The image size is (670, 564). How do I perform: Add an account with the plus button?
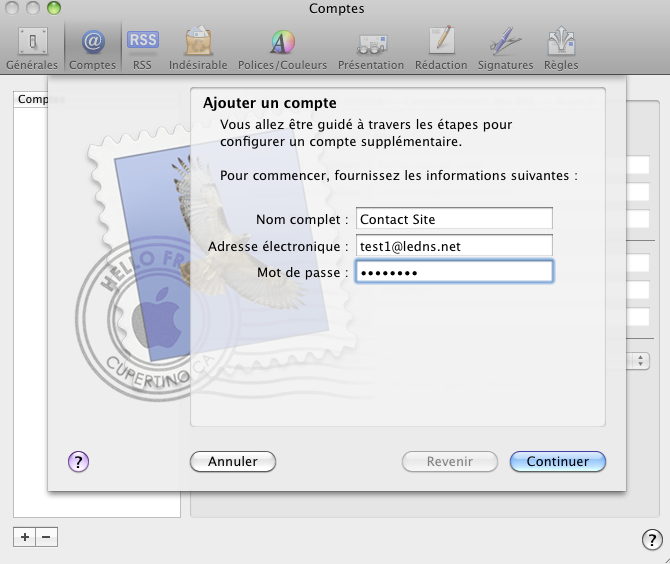(x=24, y=537)
